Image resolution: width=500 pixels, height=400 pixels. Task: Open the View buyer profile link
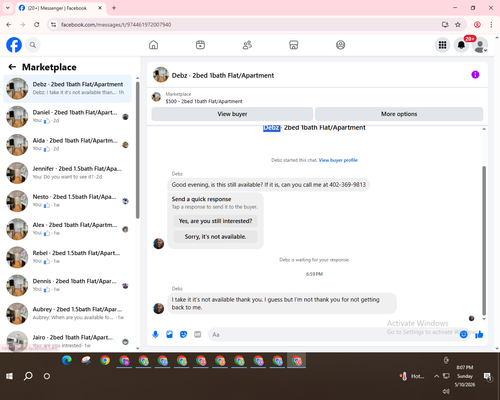(x=338, y=160)
